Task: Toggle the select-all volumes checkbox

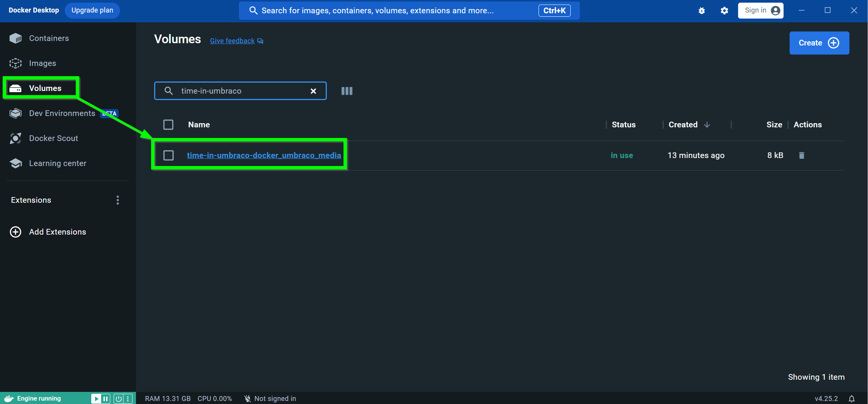Action: (x=168, y=125)
